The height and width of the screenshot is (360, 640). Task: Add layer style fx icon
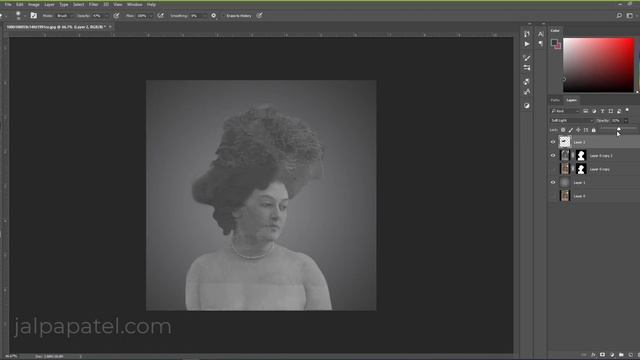[593, 355]
